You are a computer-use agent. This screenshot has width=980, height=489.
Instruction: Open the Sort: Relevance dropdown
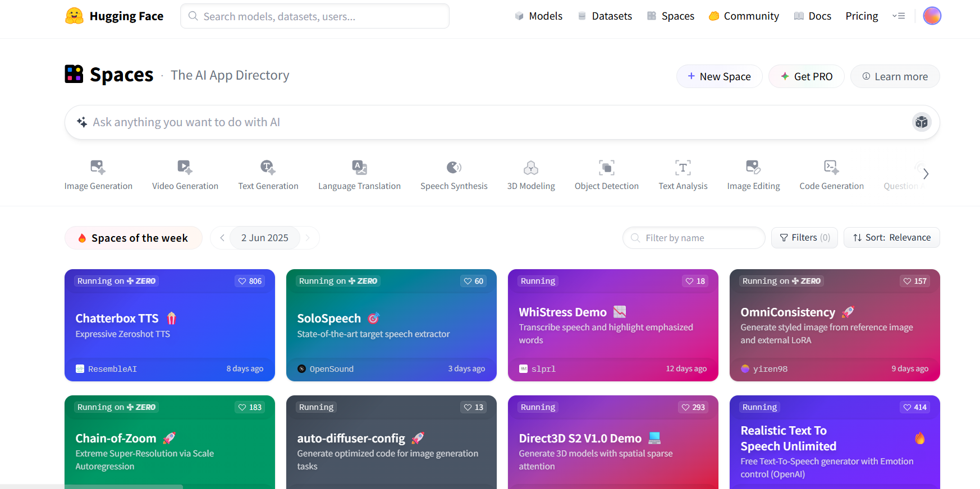892,238
